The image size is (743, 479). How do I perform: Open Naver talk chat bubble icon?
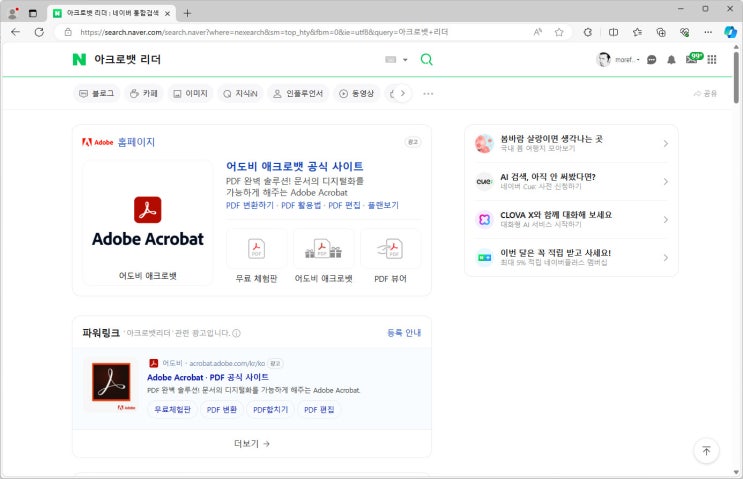tap(652, 60)
